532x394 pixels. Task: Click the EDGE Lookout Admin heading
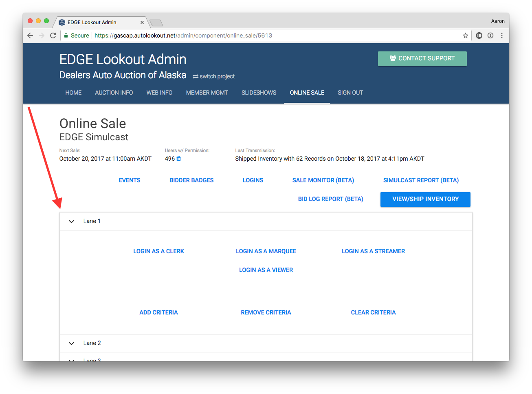click(x=123, y=60)
